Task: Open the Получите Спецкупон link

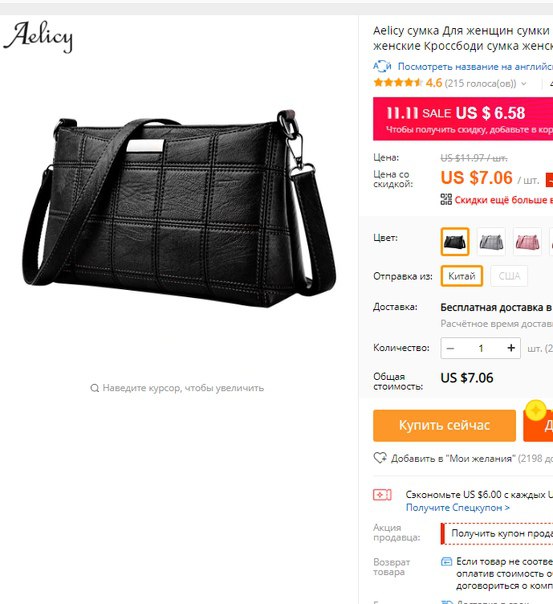Action: click(458, 507)
